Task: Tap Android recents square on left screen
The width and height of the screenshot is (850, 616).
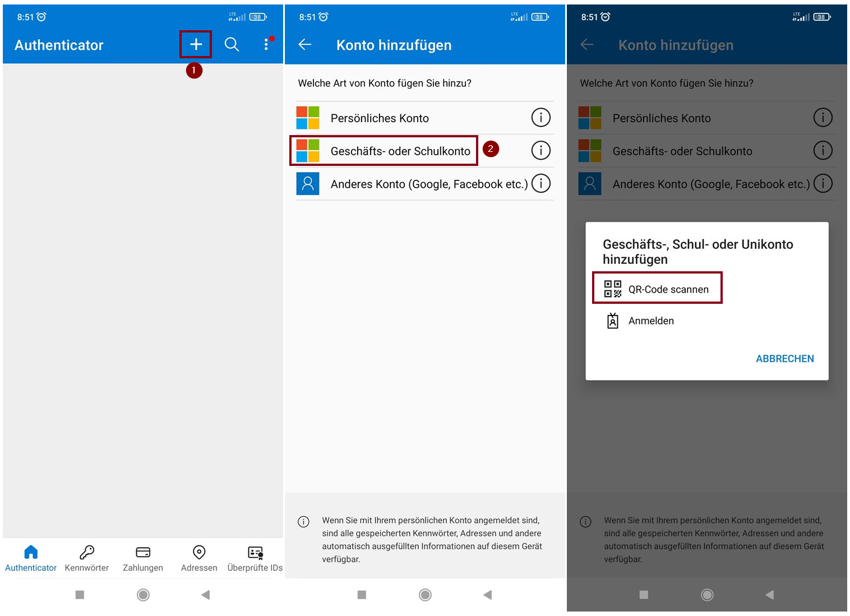Action: point(80,595)
